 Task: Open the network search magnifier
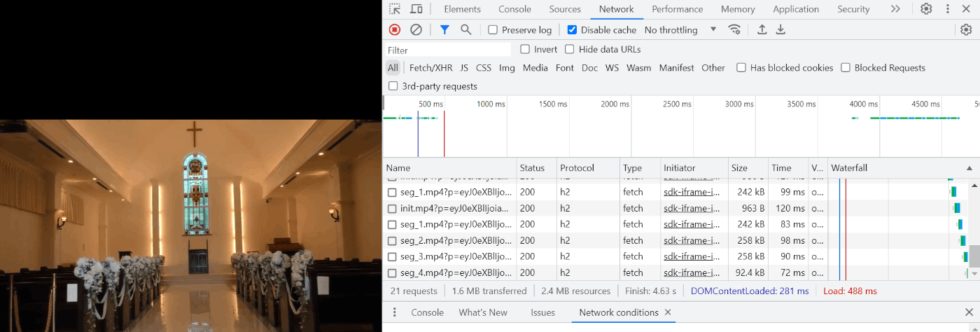click(x=466, y=29)
